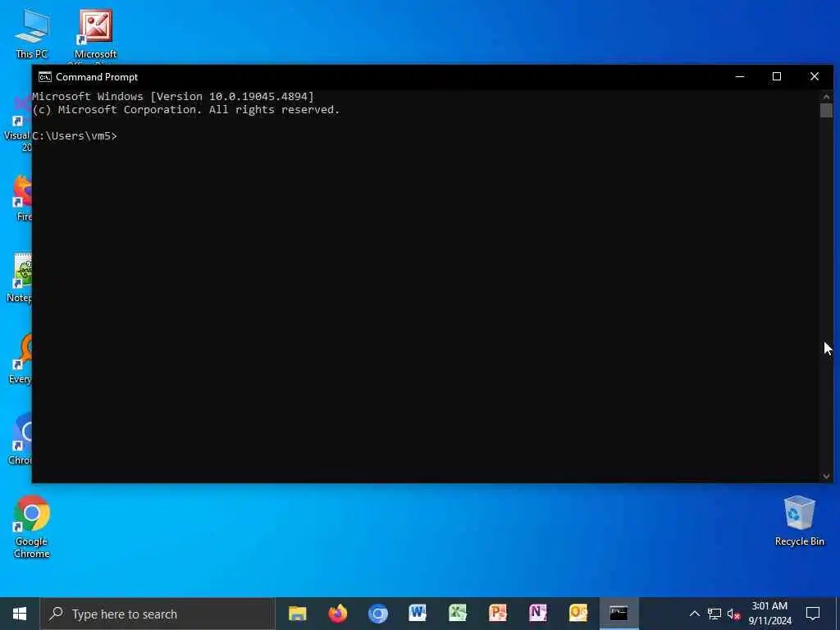Launch File Explorer from the taskbar
This screenshot has width=840, height=630.
tap(297, 614)
